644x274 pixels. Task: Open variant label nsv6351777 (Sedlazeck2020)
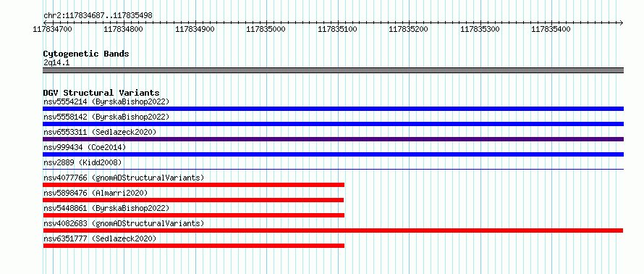click(100, 238)
